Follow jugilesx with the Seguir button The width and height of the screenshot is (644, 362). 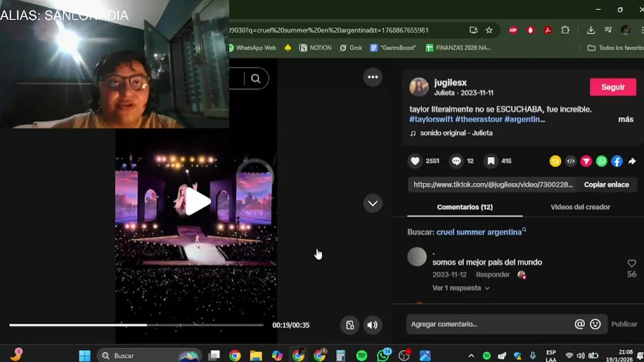pos(613,87)
